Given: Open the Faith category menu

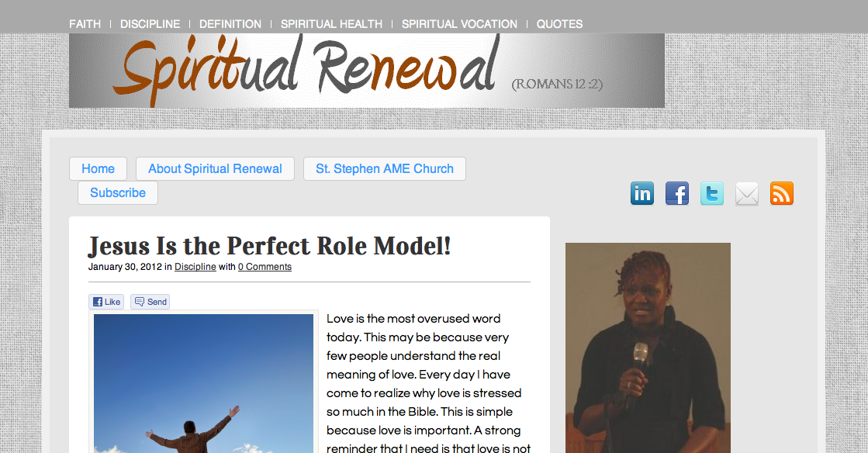Looking at the screenshot, I should 85,24.
